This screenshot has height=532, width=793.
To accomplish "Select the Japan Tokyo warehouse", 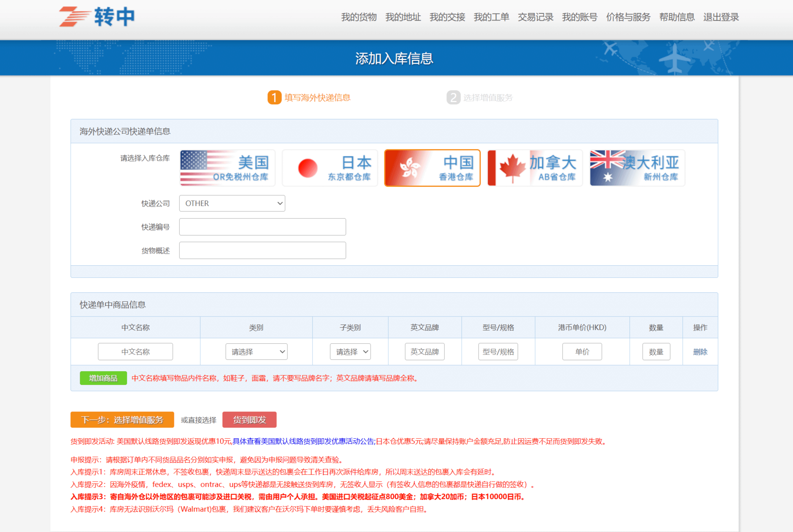I will (x=330, y=168).
